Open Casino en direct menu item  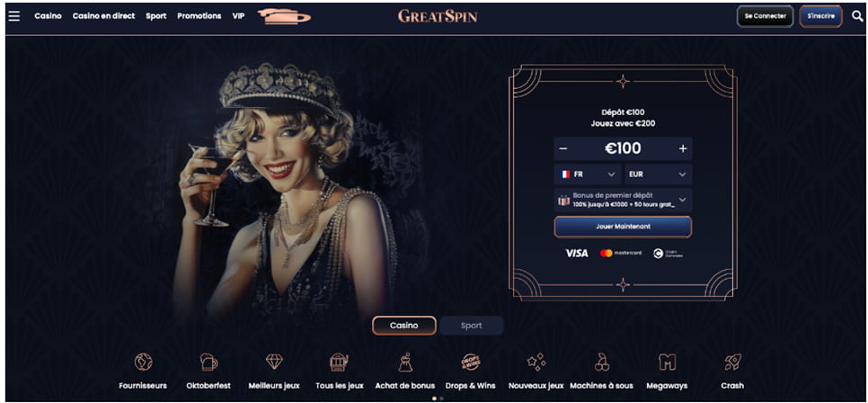point(103,16)
